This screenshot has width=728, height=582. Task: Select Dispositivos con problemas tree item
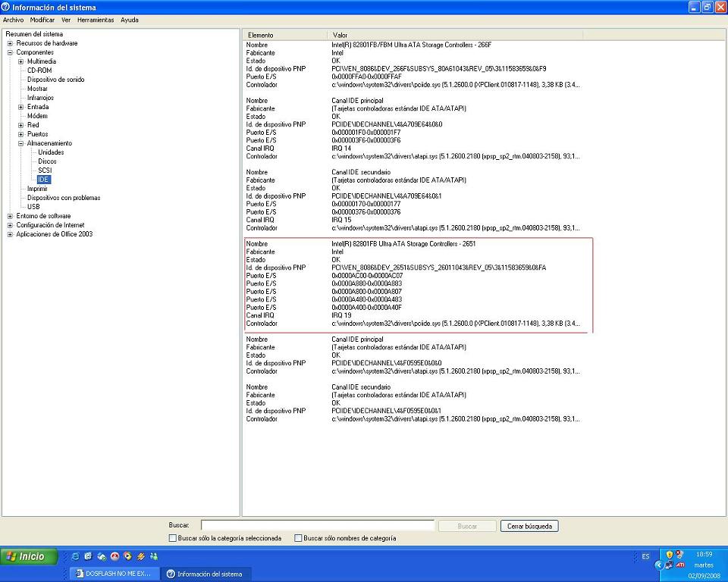64,198
